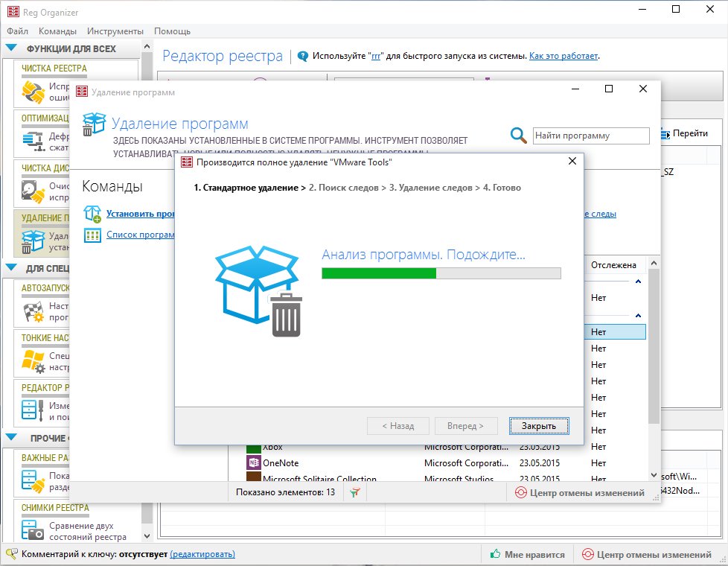This screenshot has width=728, height=566.
Task: Click the registry cleaning broom icon
Action: tap(33, 92)
